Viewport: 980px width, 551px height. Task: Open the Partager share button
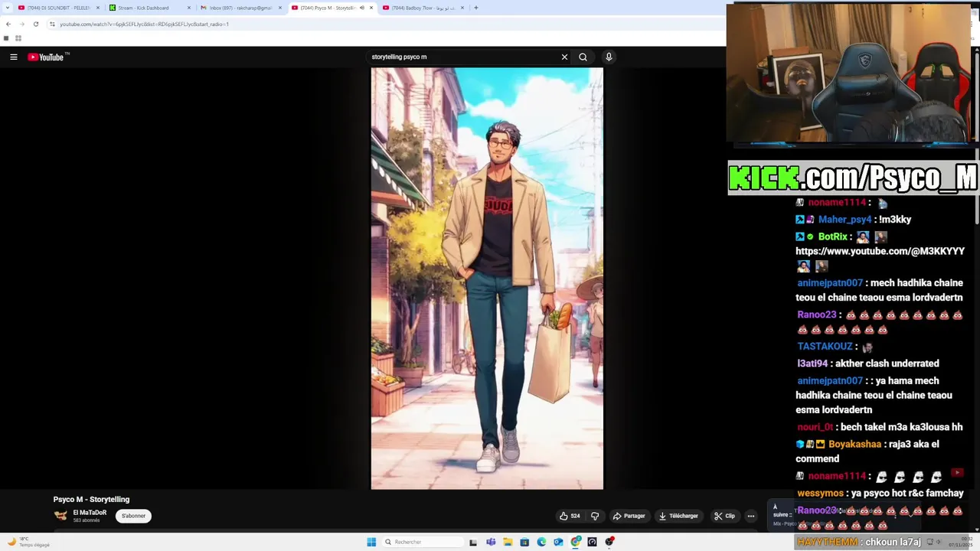click(x=629, y=516)
